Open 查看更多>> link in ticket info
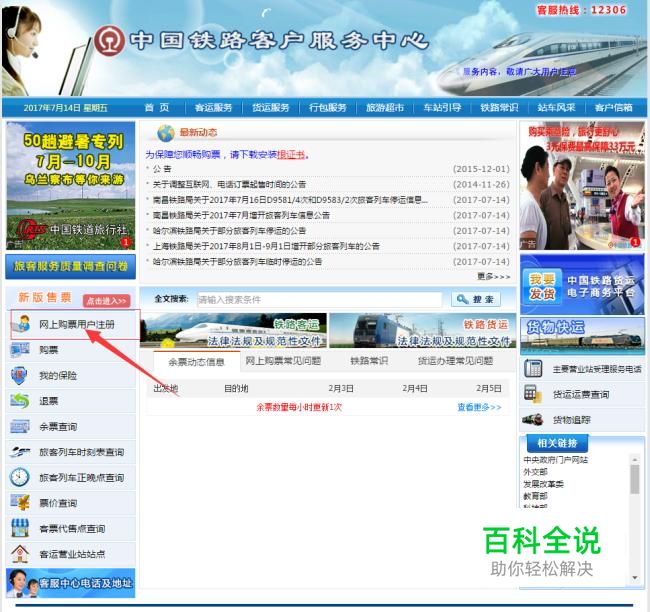Screen dimensions: 650x612 click(479, 407)
